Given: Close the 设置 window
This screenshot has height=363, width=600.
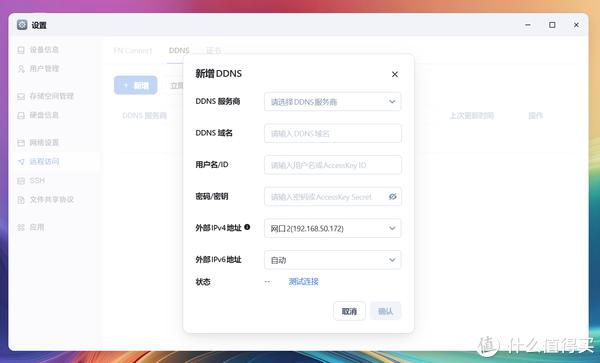Looking at the screenshot, I should click(x=576, y=25).
